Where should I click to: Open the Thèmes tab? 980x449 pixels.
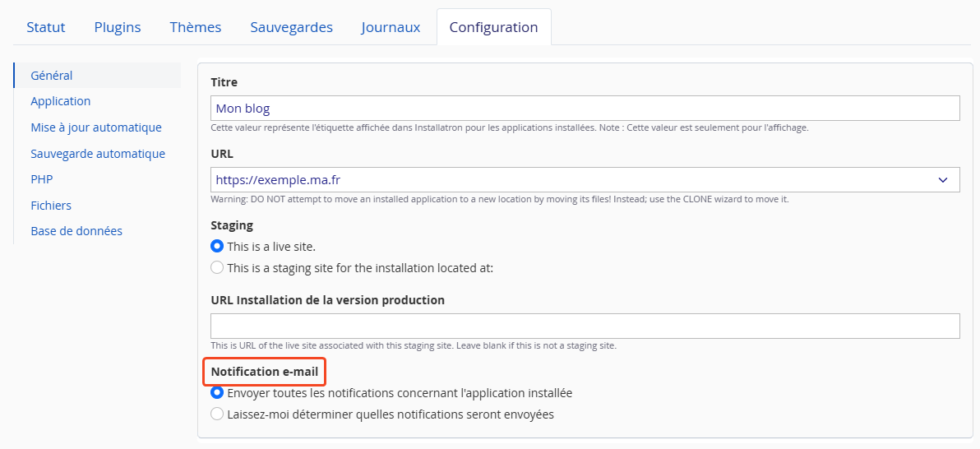(196, 27)
